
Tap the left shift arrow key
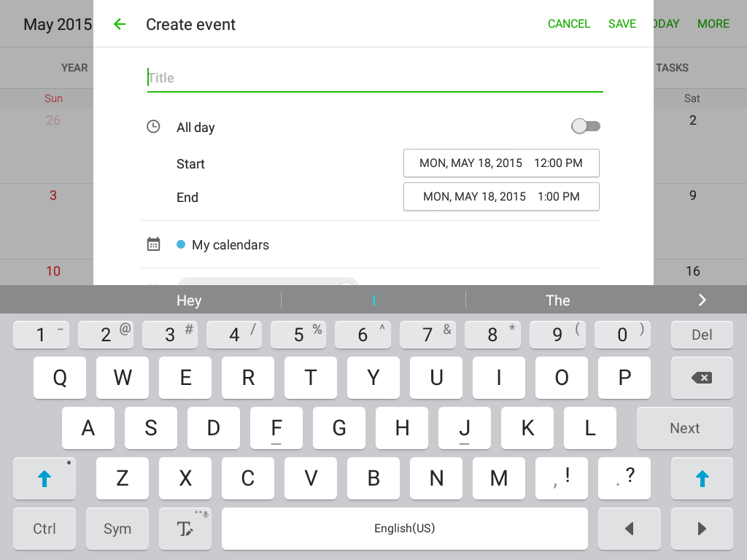pos(44,478)
